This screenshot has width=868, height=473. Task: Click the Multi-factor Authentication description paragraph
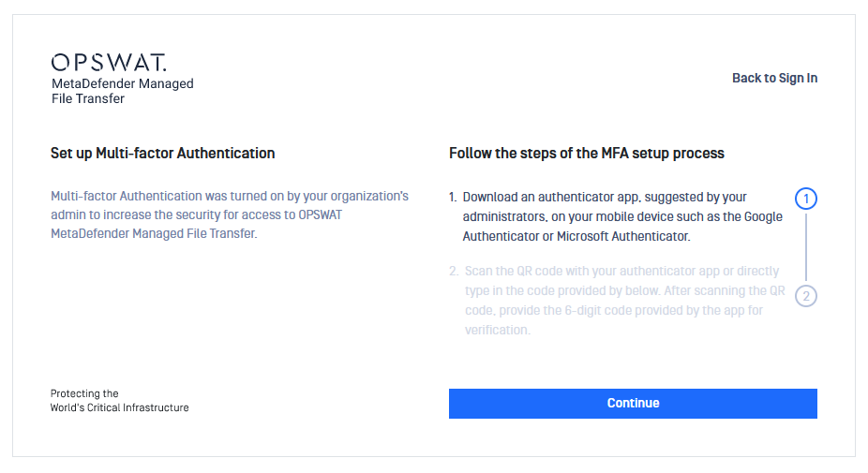(230, 214)
